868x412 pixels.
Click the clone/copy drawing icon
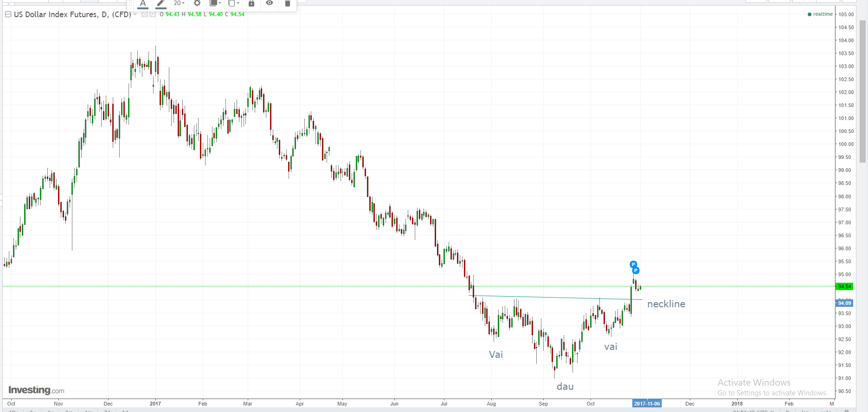click(x=233, y=3)
